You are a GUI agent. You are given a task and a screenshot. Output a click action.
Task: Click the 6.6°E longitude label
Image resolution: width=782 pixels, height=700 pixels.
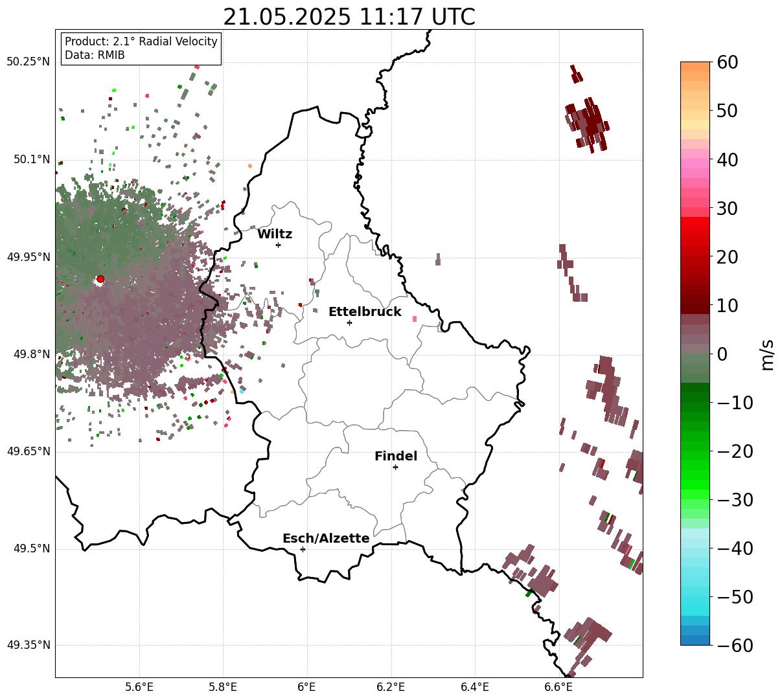(558, 686)
